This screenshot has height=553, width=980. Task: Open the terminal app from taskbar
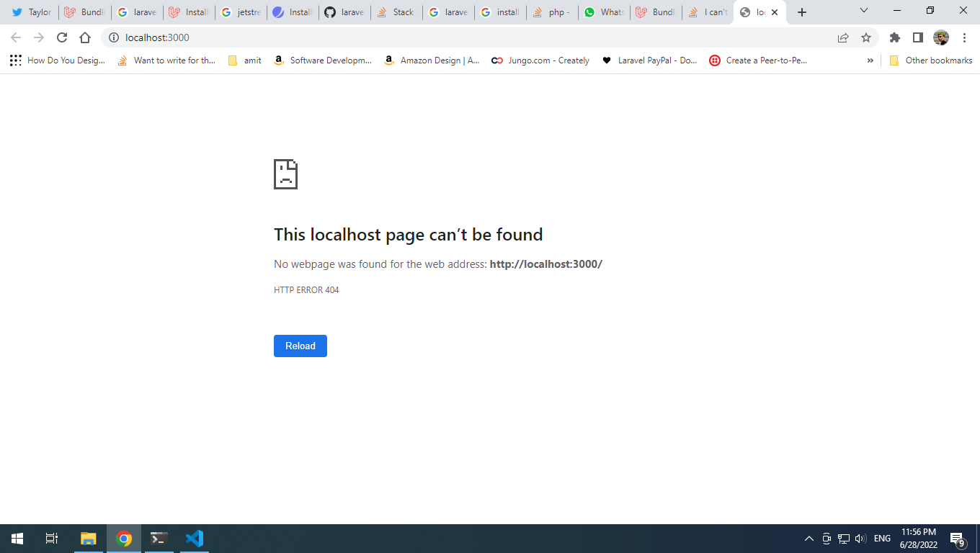(x=159, y=539)
